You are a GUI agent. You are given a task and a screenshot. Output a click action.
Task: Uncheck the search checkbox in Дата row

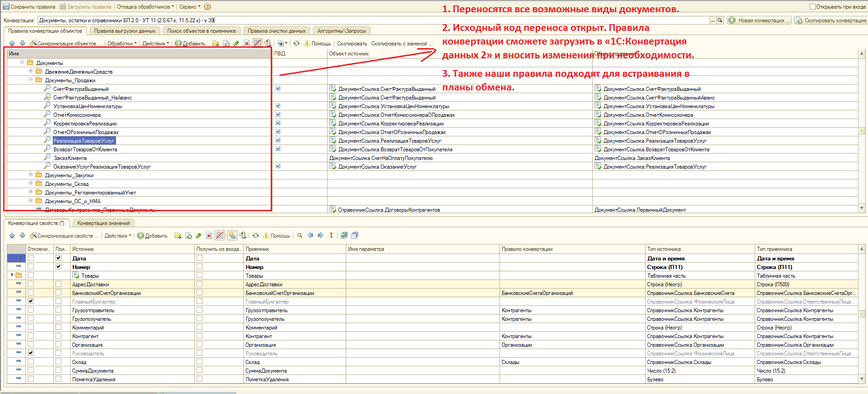[x=58, y=258]
